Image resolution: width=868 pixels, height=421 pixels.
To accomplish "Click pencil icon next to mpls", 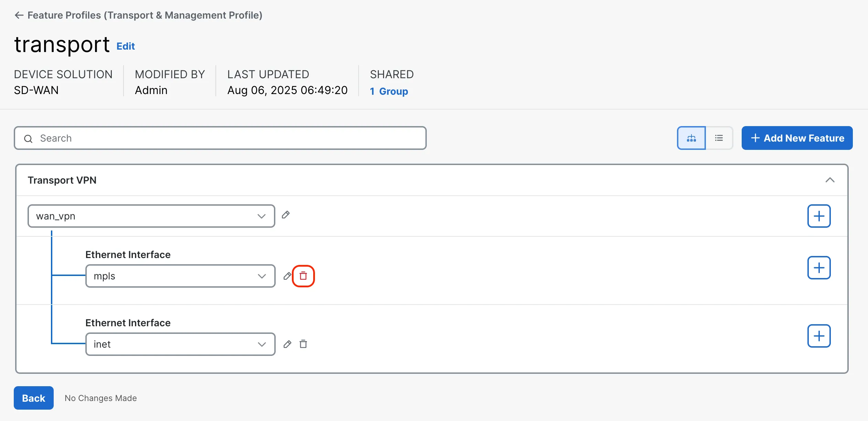I will point(287,276).
